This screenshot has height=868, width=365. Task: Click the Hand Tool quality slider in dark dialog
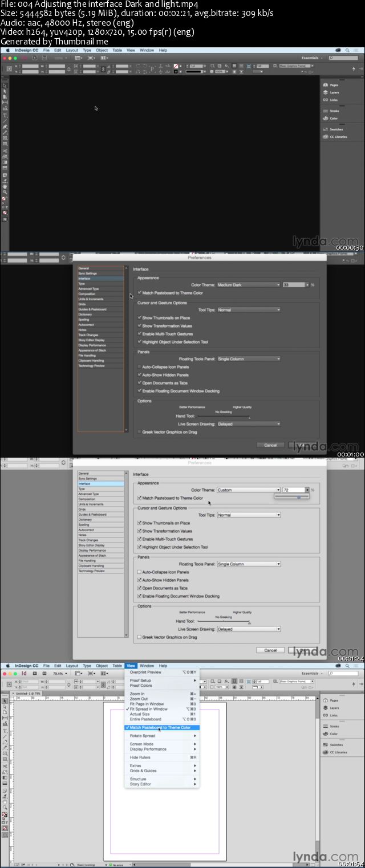tap(224, 416)
